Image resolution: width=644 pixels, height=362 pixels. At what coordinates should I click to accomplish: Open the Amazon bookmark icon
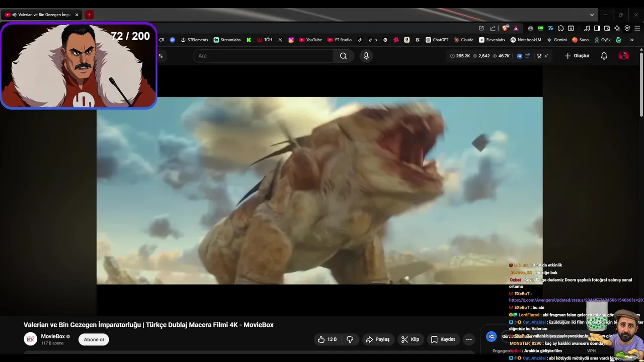[x=407, y=40]
